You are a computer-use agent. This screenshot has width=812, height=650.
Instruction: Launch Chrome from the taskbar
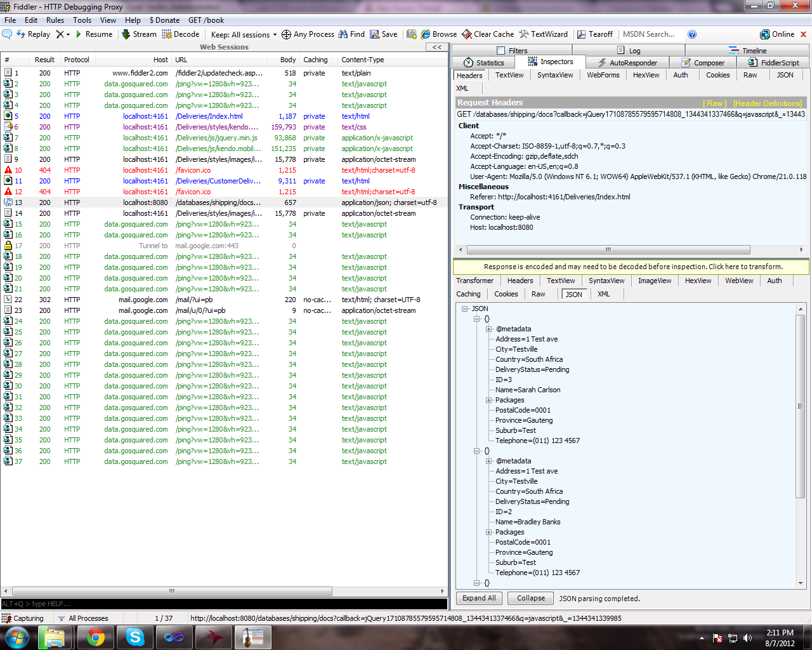(x=96, y=637)
